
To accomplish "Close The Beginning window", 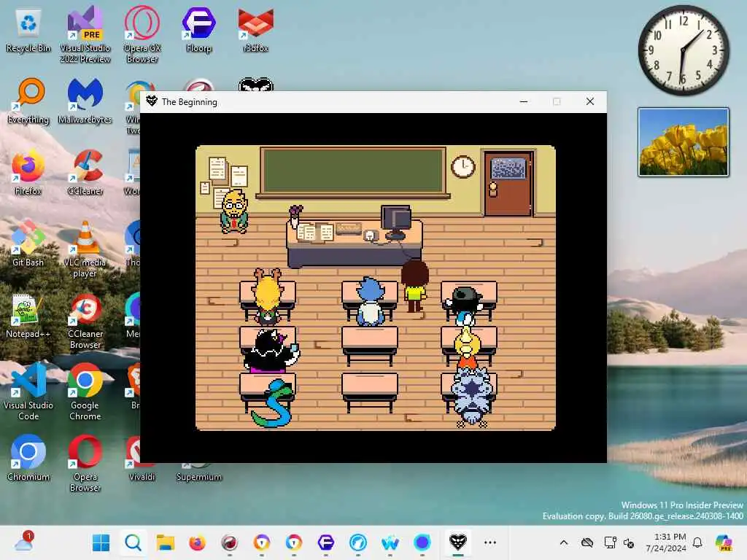I will click(x=589, y=101).
